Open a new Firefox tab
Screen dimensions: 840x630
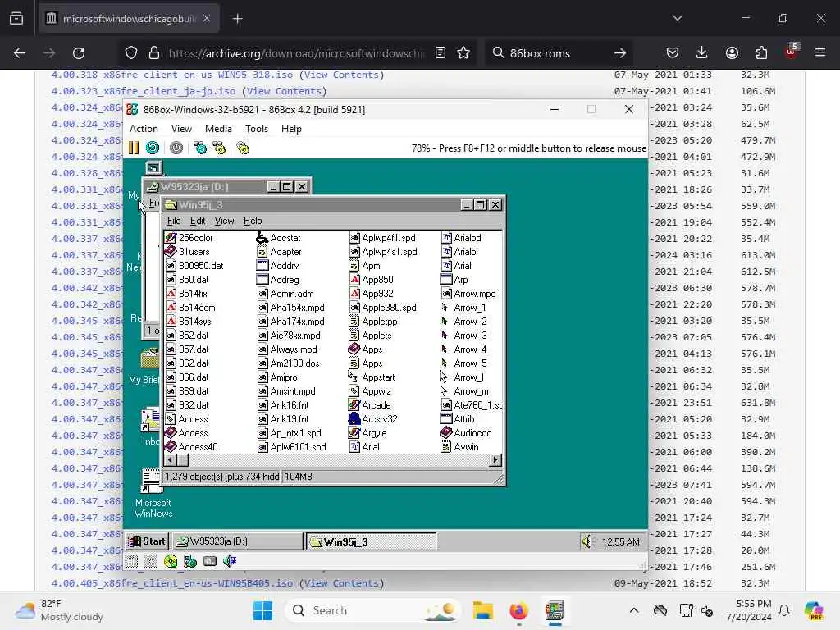click(237, 19)
